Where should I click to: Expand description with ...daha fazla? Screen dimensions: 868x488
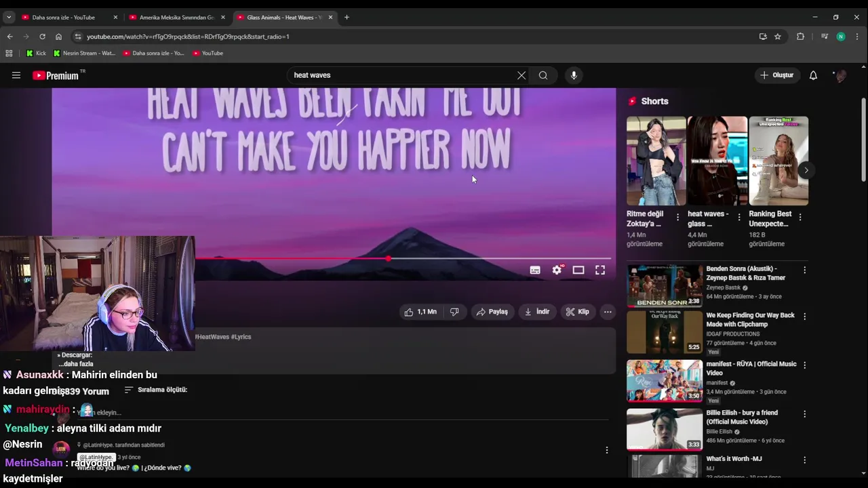75,364
